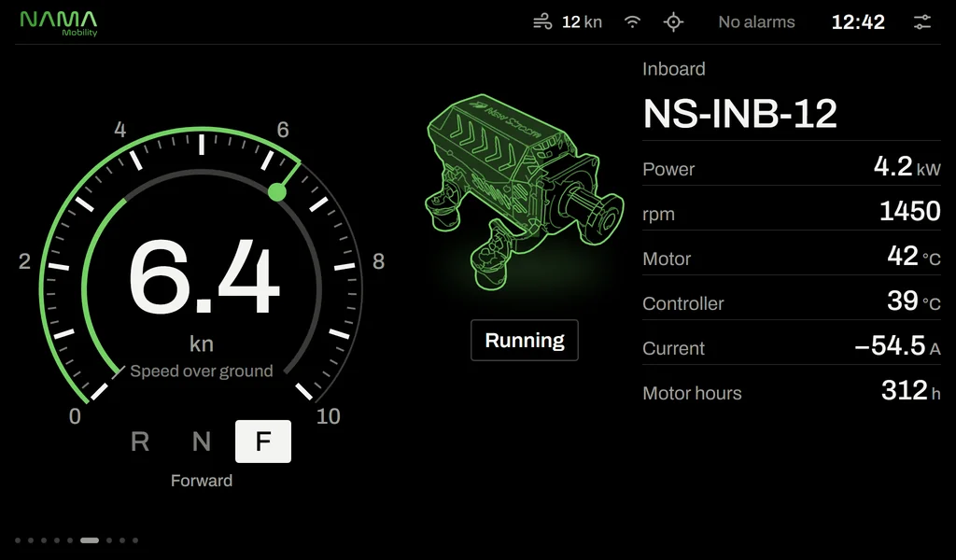The height and width of the screenshot is (560, 956).
Task: Open the settings sliders icon
Action: tap(921, 22)
